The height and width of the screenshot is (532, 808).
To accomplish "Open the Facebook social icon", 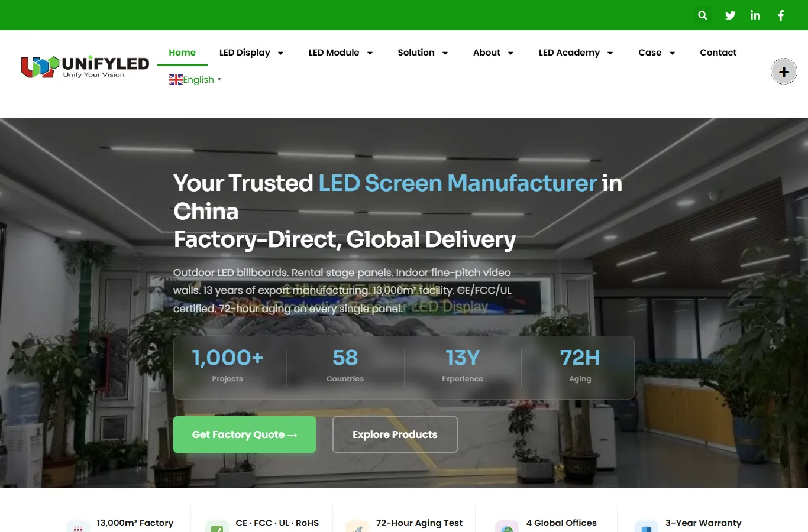I will (x=781, y=15).
